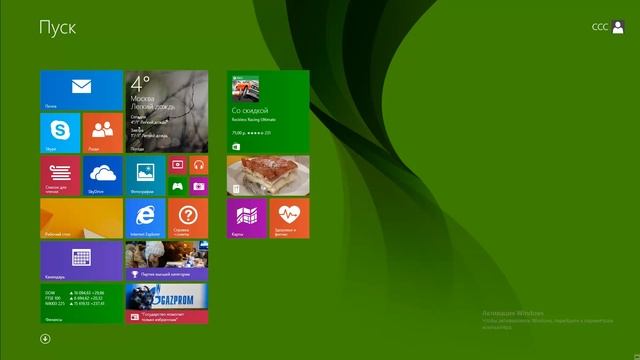The width and height of the screenshot is (640, 360).
Task: Open the orange Health and Fitness heart tile
Action: point(289,218)
